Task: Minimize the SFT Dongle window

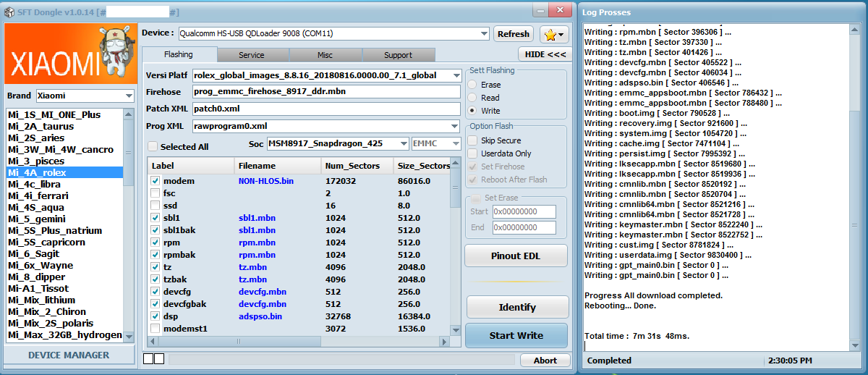Action: point(543,9)
